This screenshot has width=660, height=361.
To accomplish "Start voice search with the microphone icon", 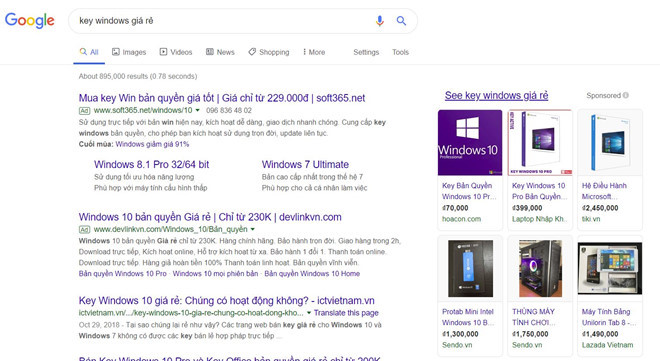I will tap(379, 21).
